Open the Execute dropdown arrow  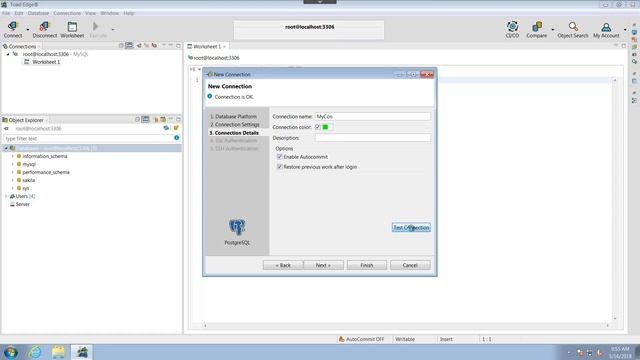tap(113, 29)
